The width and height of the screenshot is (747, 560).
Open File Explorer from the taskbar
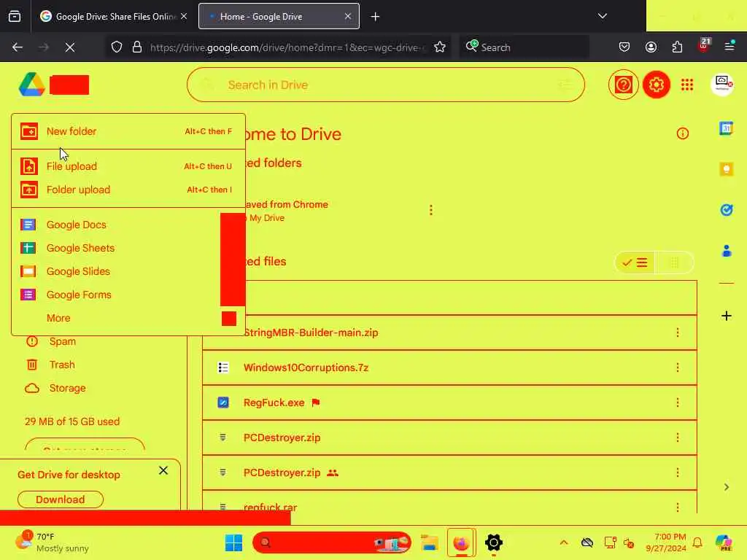click(429, 542)
